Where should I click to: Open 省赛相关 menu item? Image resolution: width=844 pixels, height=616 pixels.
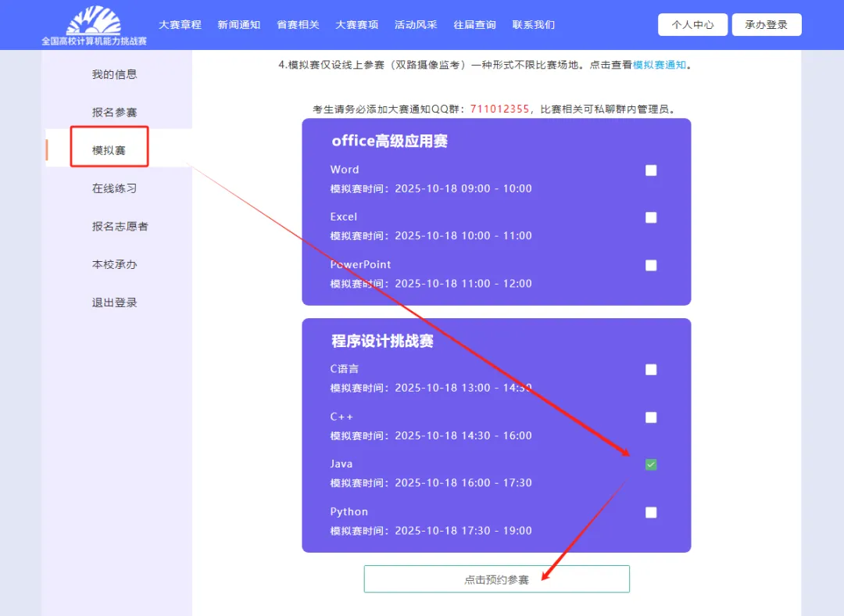(298, 25)
